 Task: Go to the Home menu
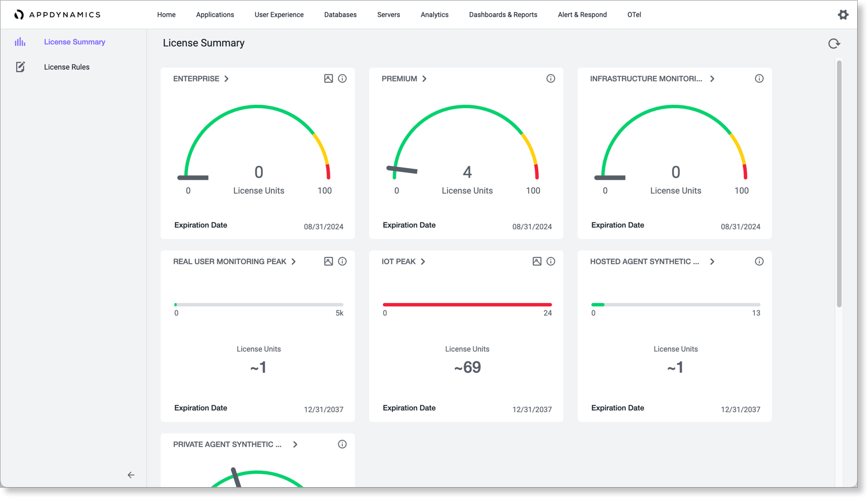(166, 15)
